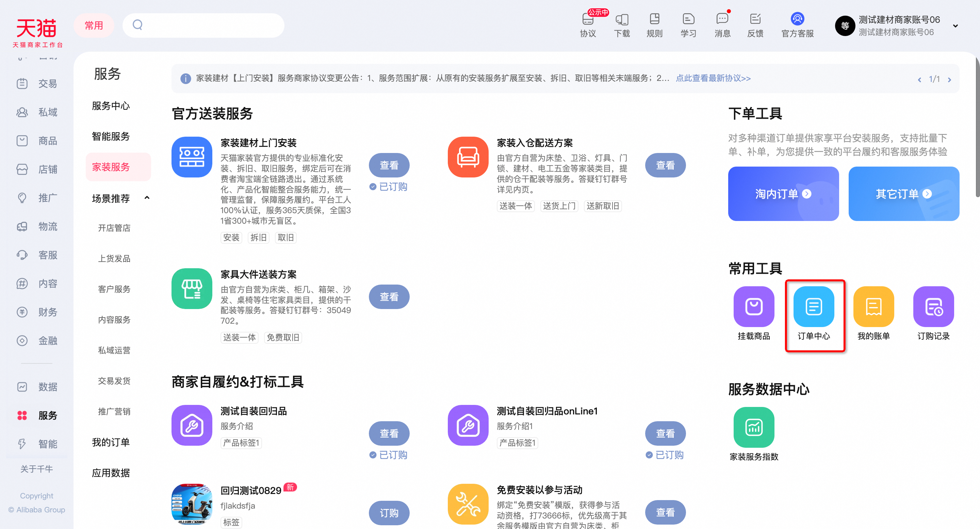This screenshot has width=980, height=529.
Task: View 免费安装以参与活动 details
Action: click(x=665, y=512)
